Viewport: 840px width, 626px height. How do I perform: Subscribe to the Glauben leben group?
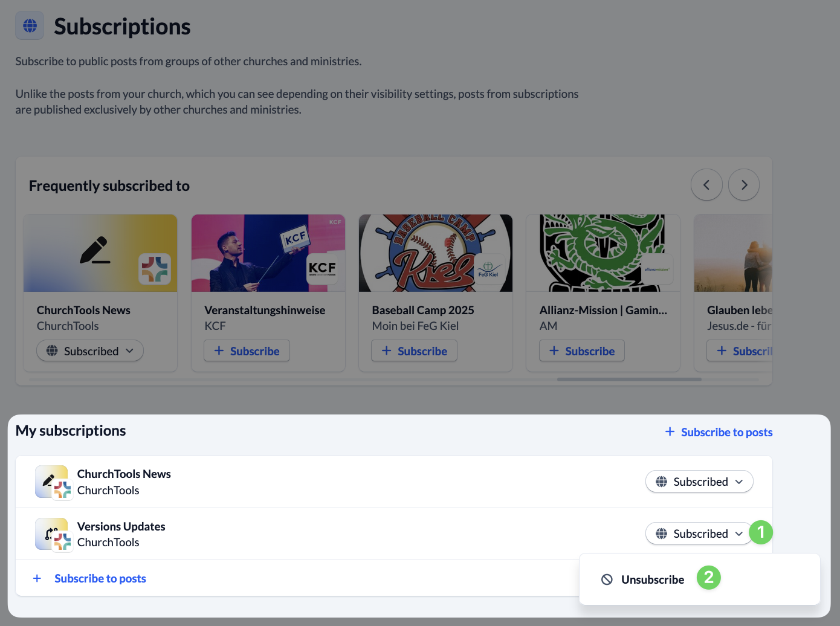[x=740, y=350]
